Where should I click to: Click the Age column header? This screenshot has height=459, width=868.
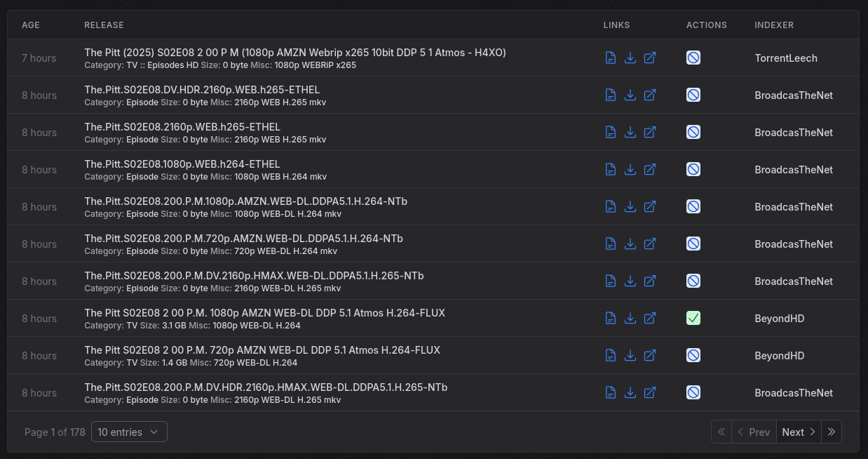(x=31, y=25)
